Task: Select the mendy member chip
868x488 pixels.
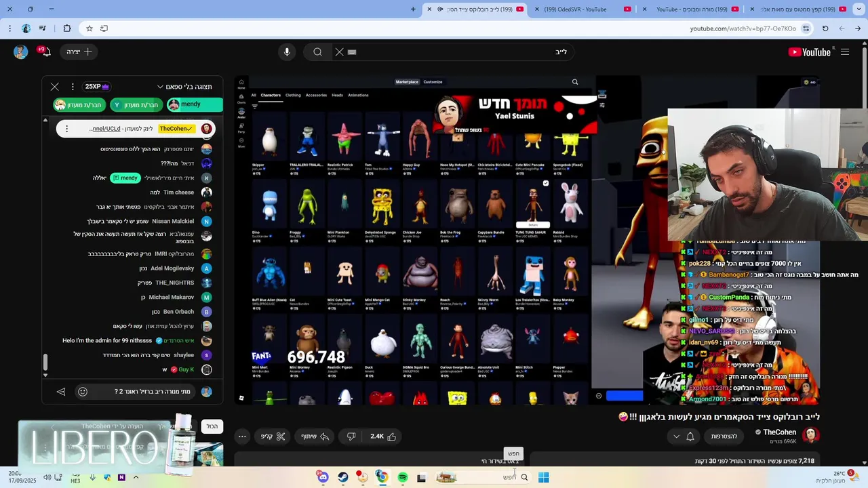Action: click(x=195, y=104)
